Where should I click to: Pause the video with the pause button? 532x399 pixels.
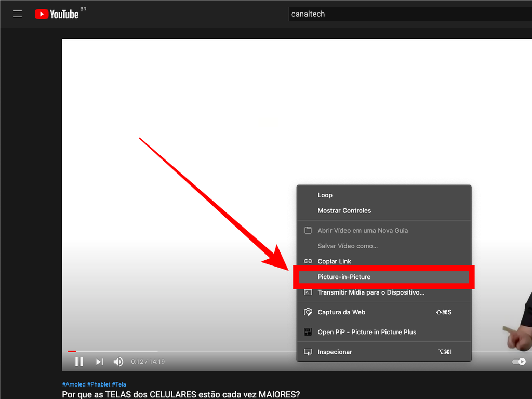click(79, 362)
